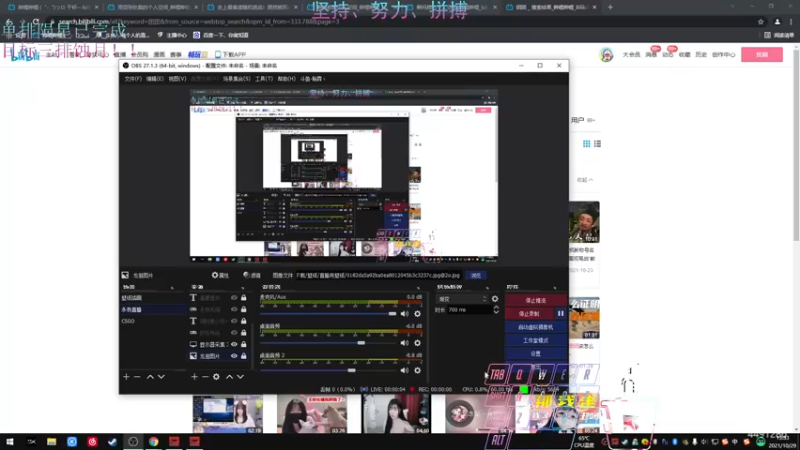
Task: Open Steam from the taskbar
Action: pos(113,441)
